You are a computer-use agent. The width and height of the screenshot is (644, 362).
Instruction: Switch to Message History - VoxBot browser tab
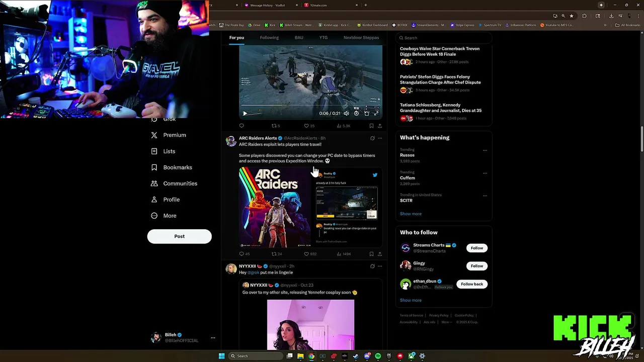coord(271,5)
